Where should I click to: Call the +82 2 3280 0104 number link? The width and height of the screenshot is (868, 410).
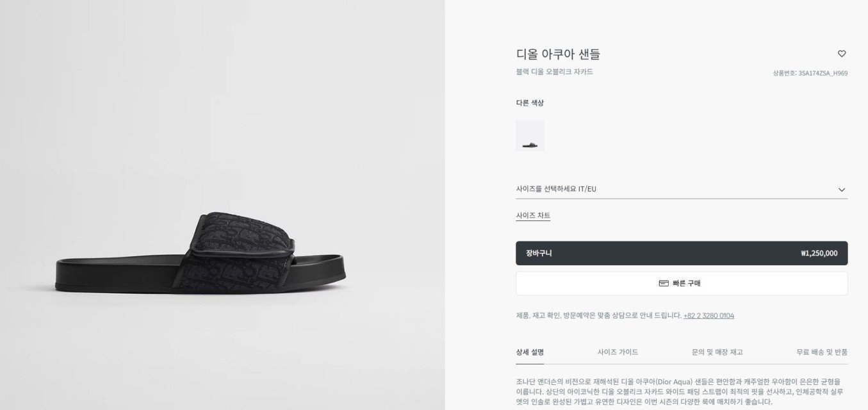708,316
